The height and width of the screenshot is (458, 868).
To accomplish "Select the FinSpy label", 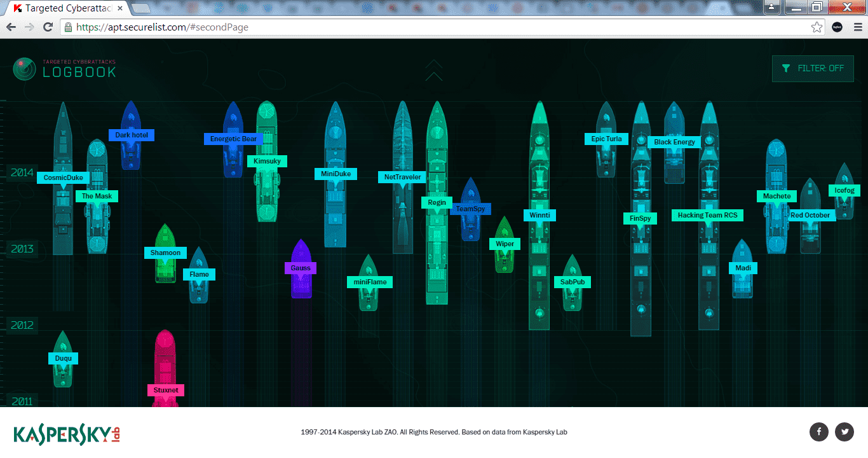I will click(x=640, y=218).
